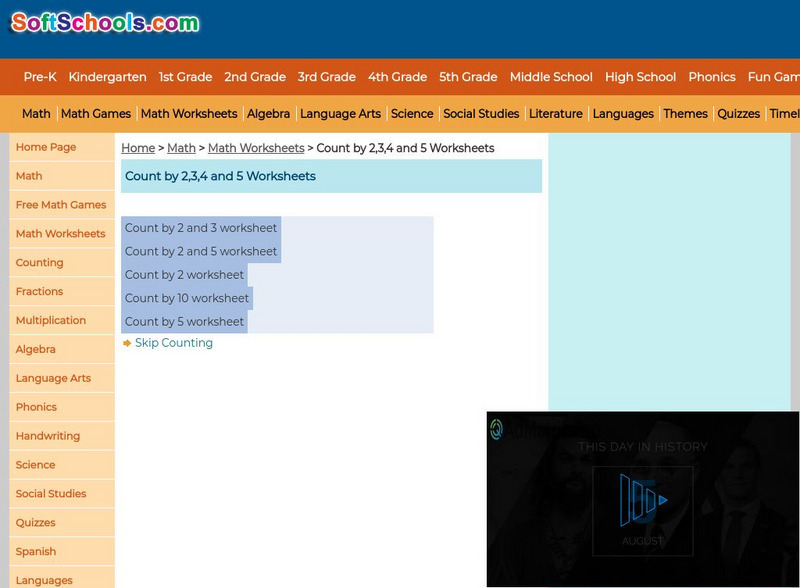Select Science in the subject bar
The image size is (800, 588).
[x=412, y=114]
